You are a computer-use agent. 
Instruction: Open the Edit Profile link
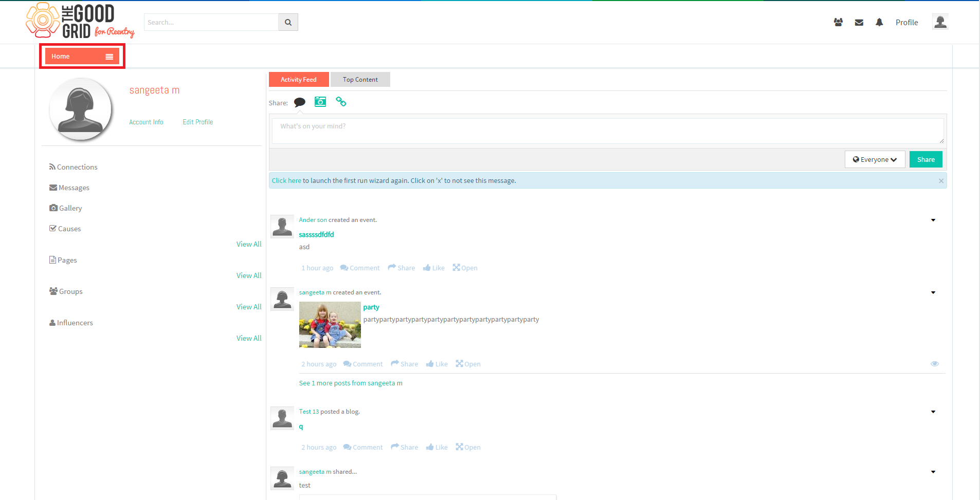tap(197, 122)
